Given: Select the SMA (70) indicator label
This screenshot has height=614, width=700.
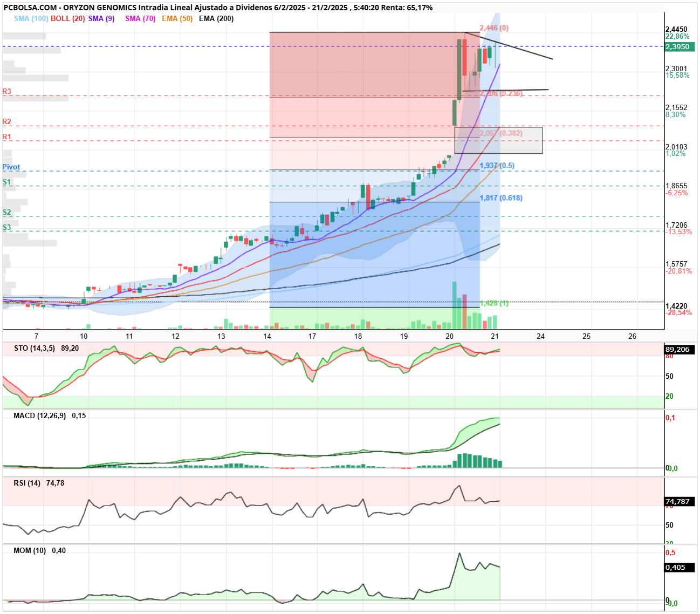Looking at the screenshot, I should pyautogui.click(x=140, y=18).
